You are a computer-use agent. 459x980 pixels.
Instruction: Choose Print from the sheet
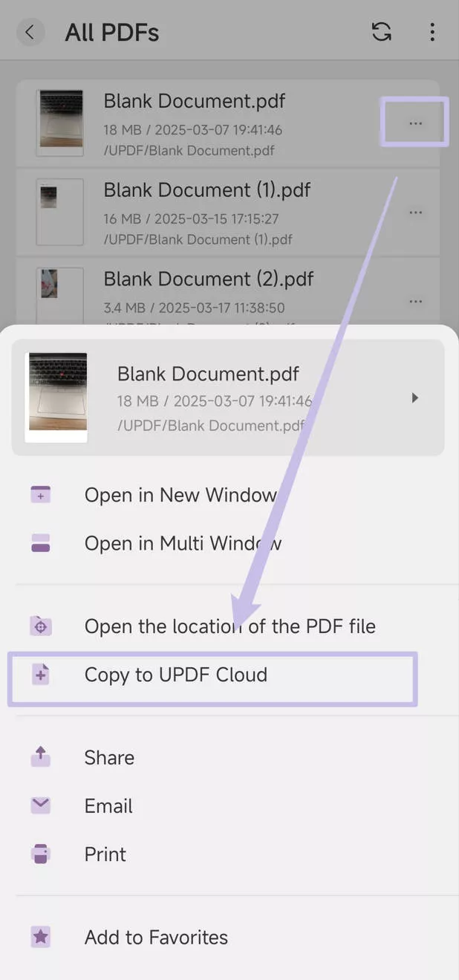pos(229,854)
